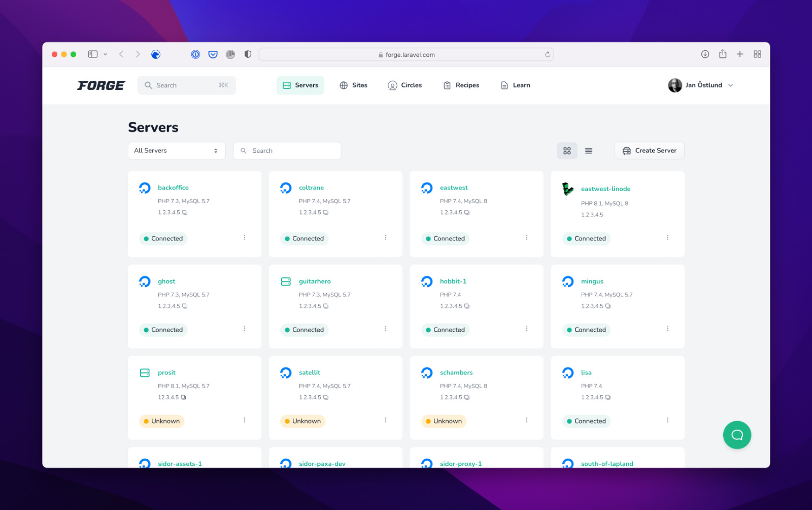Copy the IP address of schambers server
This screenshot has width=812, height=510.
pyautogui.click(x=467, y=397)
